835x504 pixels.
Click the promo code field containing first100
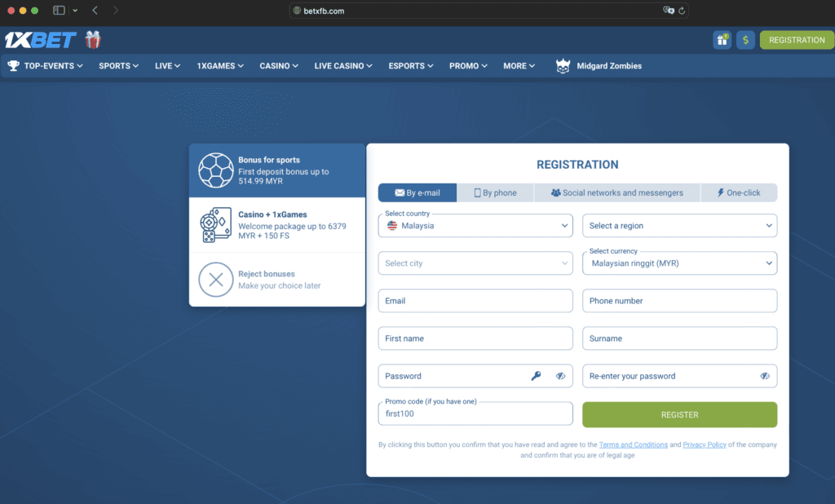[475, 414]
